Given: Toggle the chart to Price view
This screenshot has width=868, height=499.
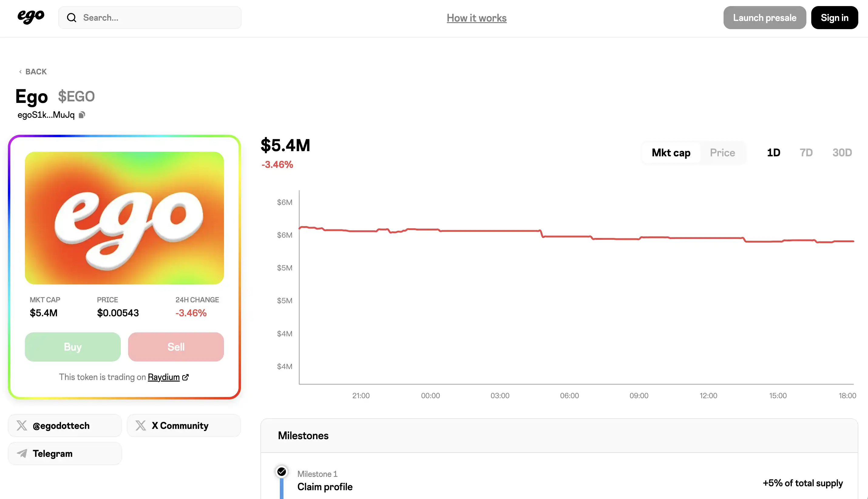Looking at the screenshot, I should tap(722, 153).
